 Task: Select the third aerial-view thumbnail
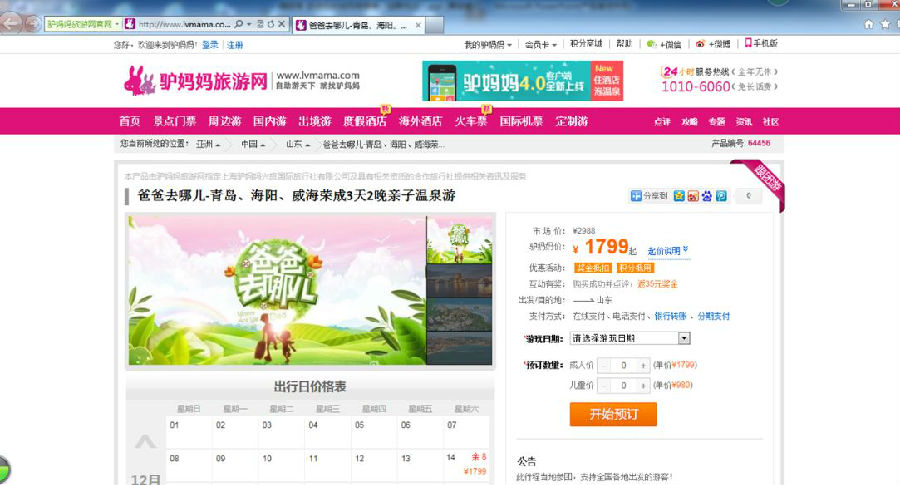click(x=459, y=315)
